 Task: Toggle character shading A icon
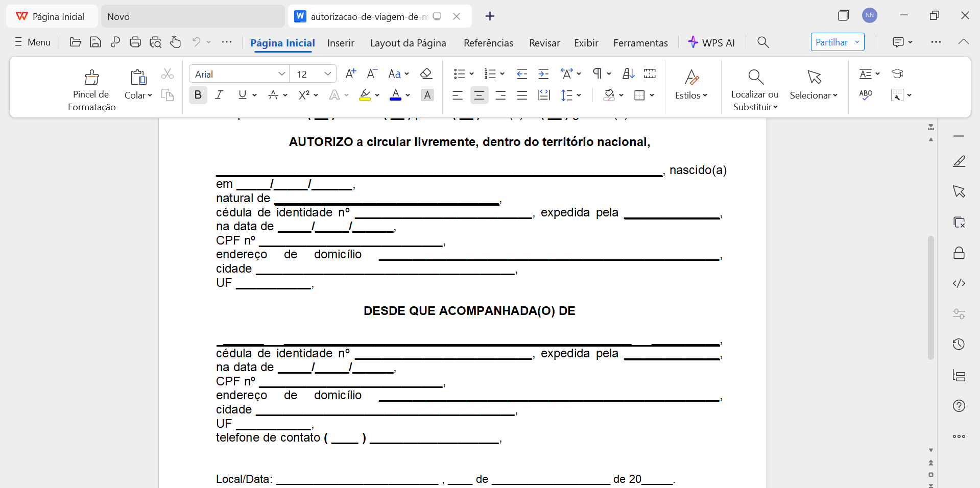pyautogui.click(x=427, y=95)
